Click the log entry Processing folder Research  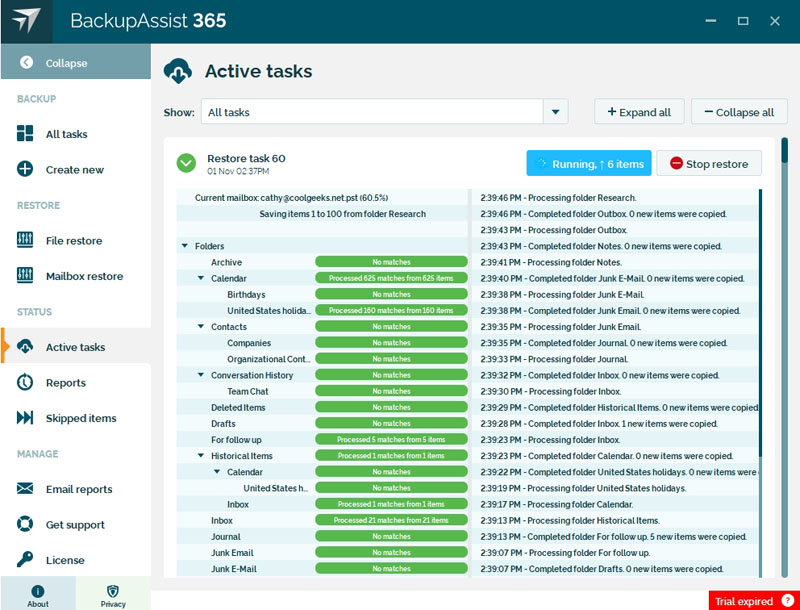click(x=558, y=197)
